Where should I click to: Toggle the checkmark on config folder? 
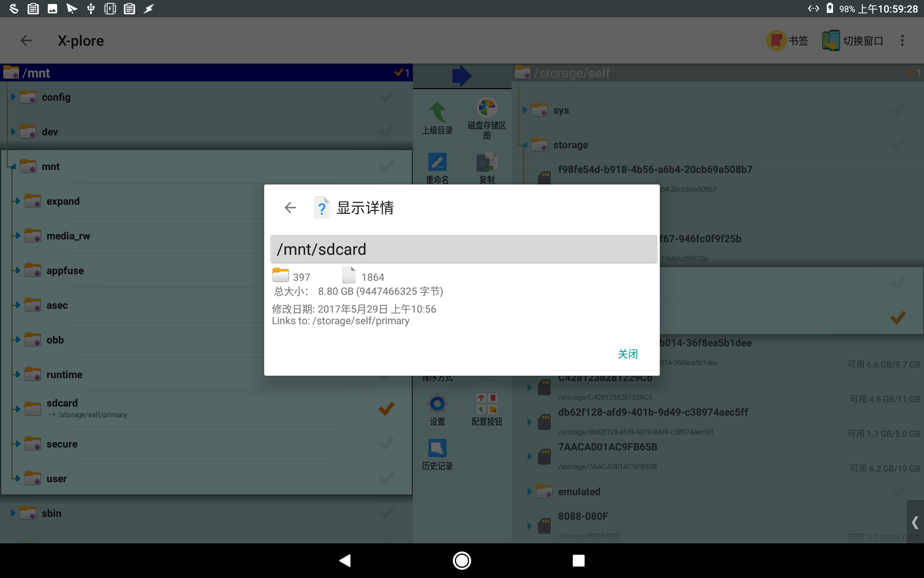[x=386, y=97]
